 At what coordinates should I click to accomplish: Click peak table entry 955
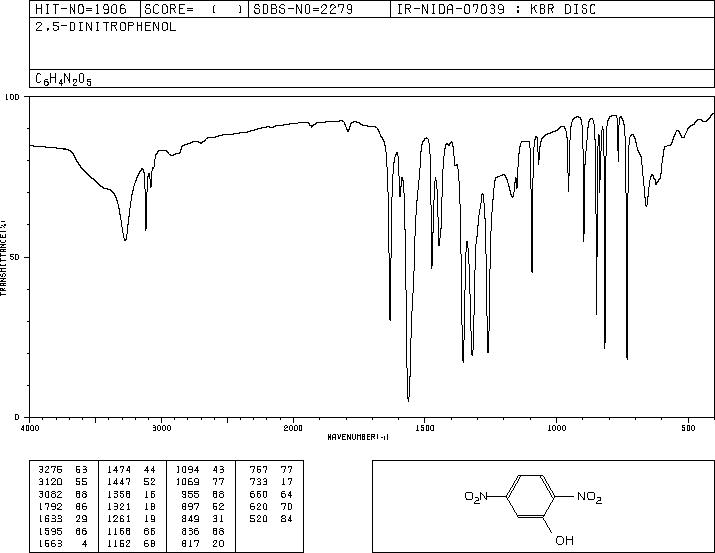pyautogui.click(x=190, y=495)
